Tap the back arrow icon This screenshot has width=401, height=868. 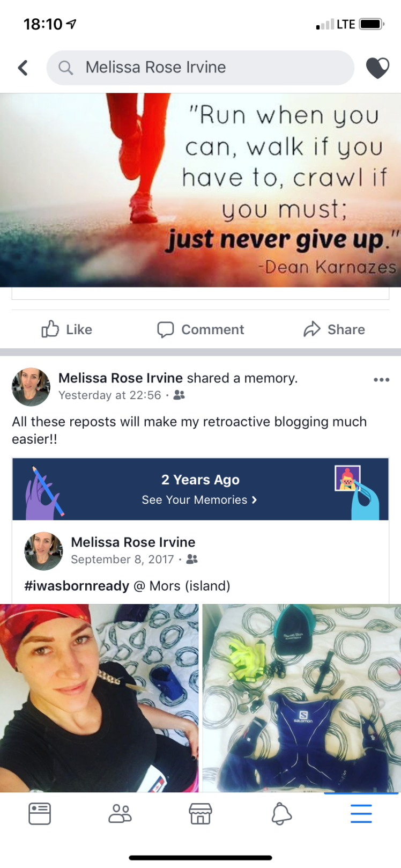pyautogui.click(x=23, y=68)
